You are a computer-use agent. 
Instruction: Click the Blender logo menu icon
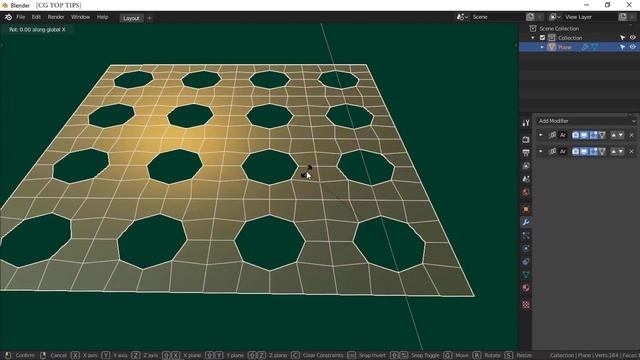coord(8,17)
